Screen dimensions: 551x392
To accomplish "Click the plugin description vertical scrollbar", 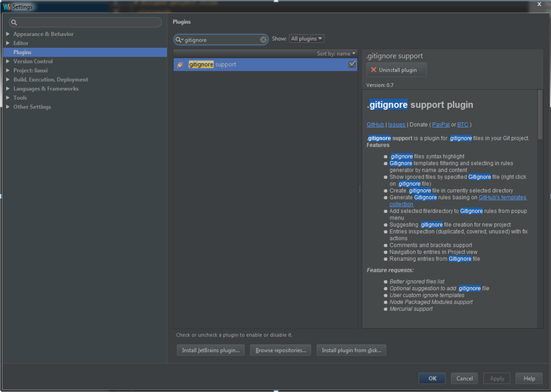I will pyautogui.click(x=540, y=114).
